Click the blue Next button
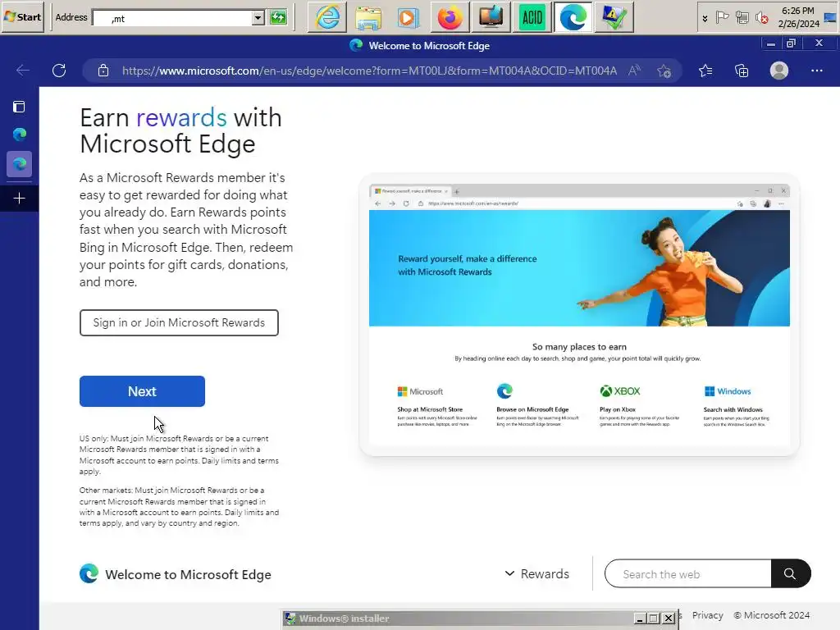 click(x=142, y=391)
